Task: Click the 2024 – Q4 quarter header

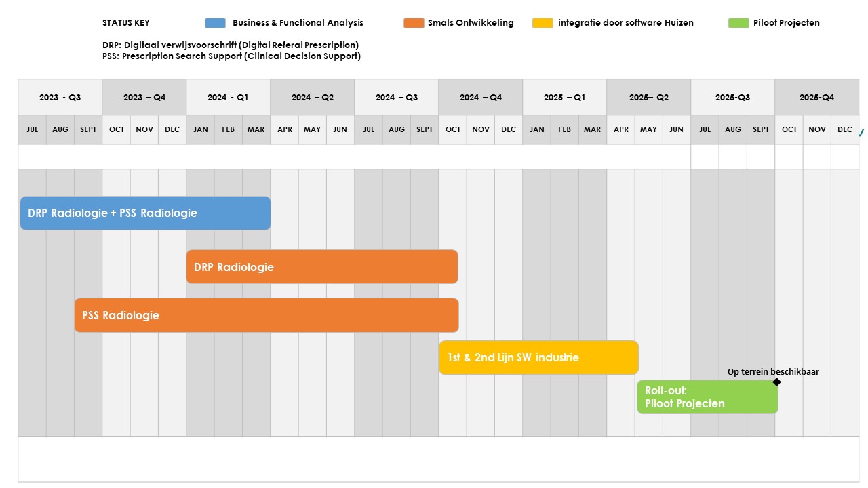Action: coord(480,98)
